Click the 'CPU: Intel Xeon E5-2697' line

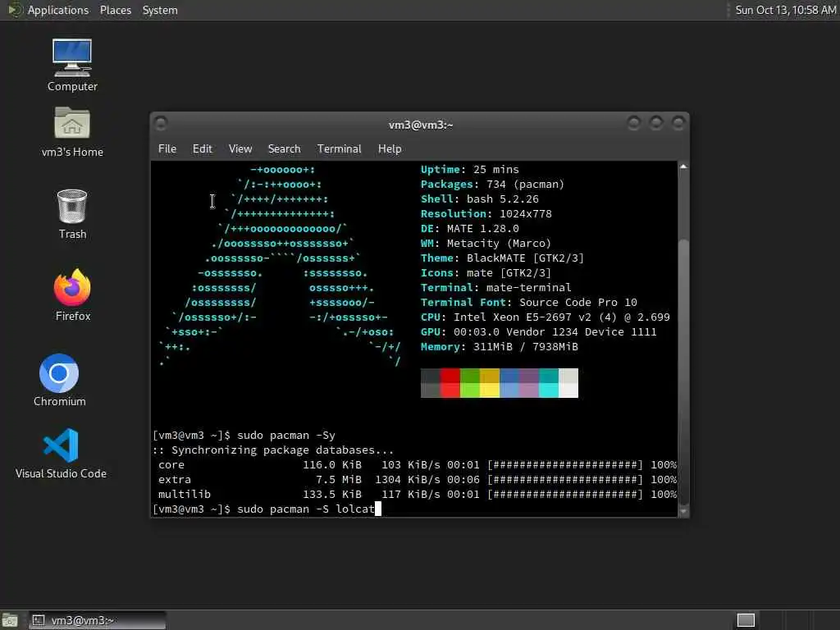[x=546, y=317]
